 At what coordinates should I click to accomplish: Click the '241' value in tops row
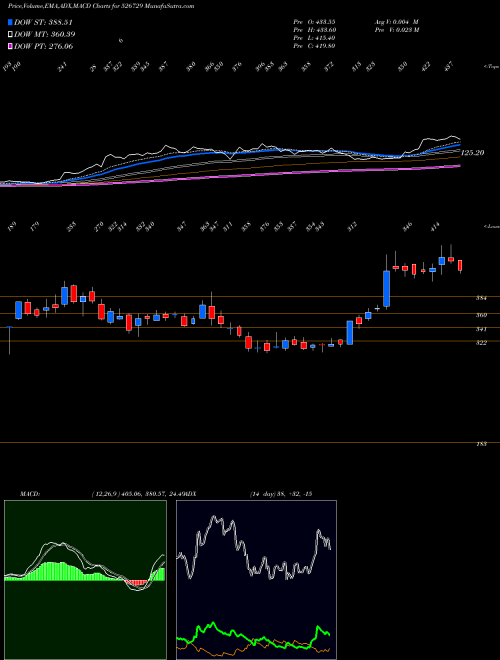click(62, 67)
